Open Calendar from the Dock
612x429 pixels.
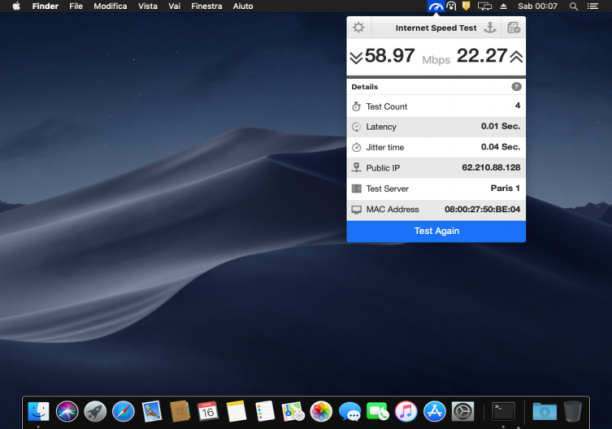[208, 411]
